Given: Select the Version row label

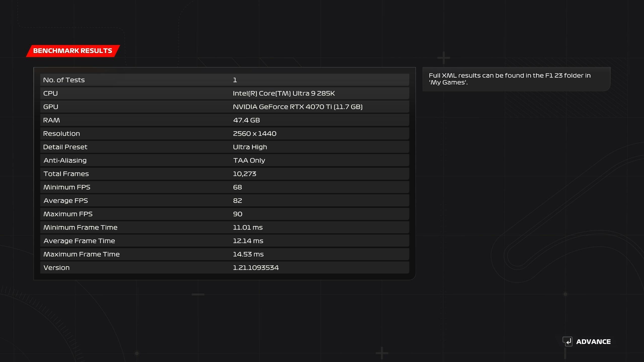Looking at the screenshot, I should pyautogui.click(x=57, y=268).
